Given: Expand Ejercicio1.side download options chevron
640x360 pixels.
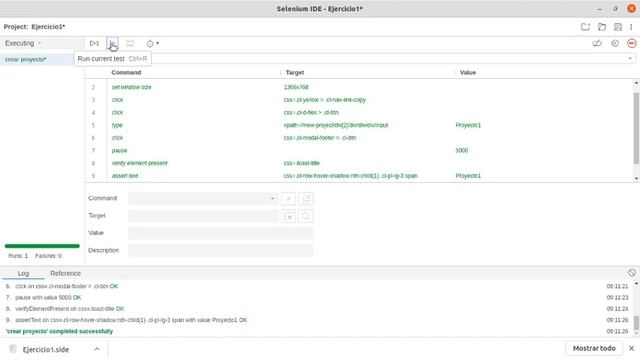Looking at the screenshot, I should pyautogui.click(x=97, y=349).
